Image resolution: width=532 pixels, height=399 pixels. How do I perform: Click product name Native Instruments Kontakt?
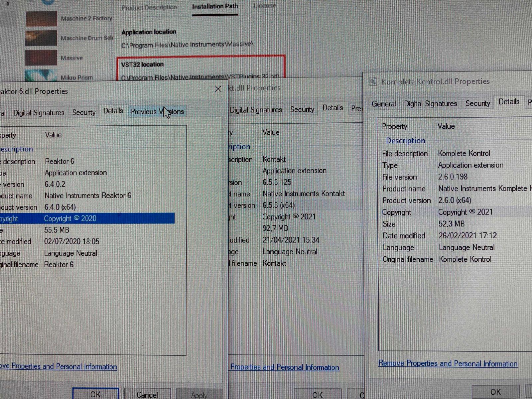(x=304, y=194)
